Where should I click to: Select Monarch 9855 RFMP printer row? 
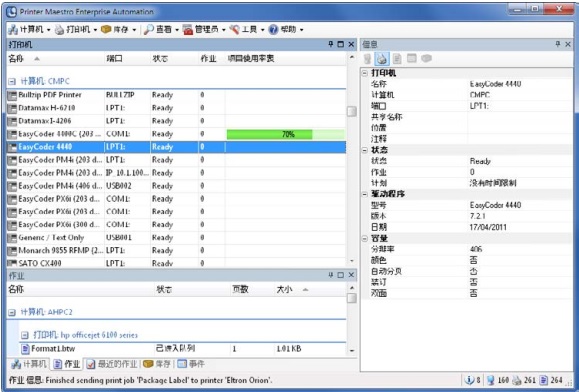pyautogui.click(x=176, y=251)
